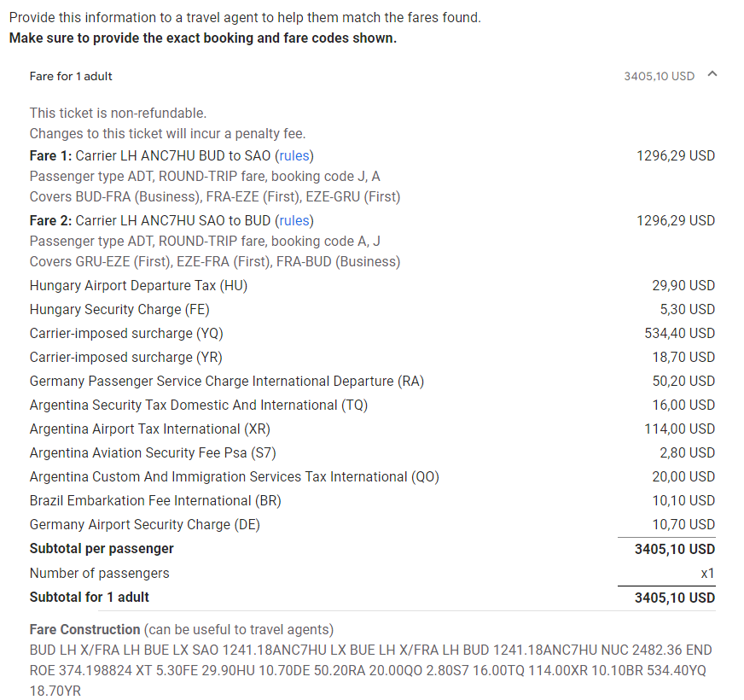
Task: Click the Brazil Embarkation Fee International (BR) row
Action: click(372, 500)
